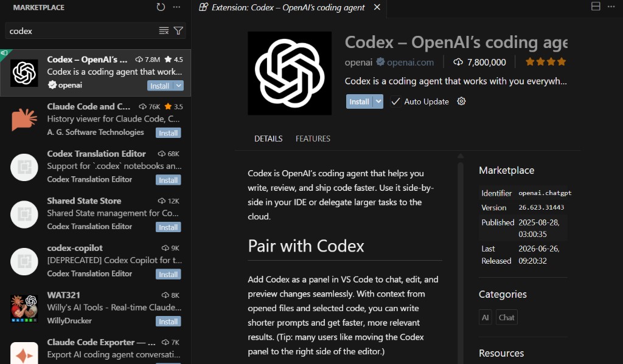
Task: Select the WAT321 title
Action: (63, 295)
